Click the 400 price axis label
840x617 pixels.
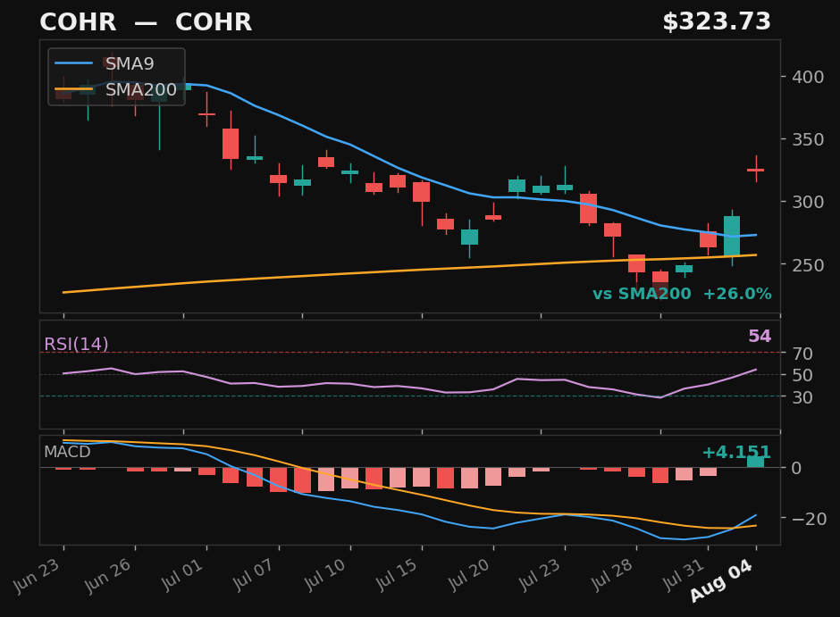click(808, 77)
